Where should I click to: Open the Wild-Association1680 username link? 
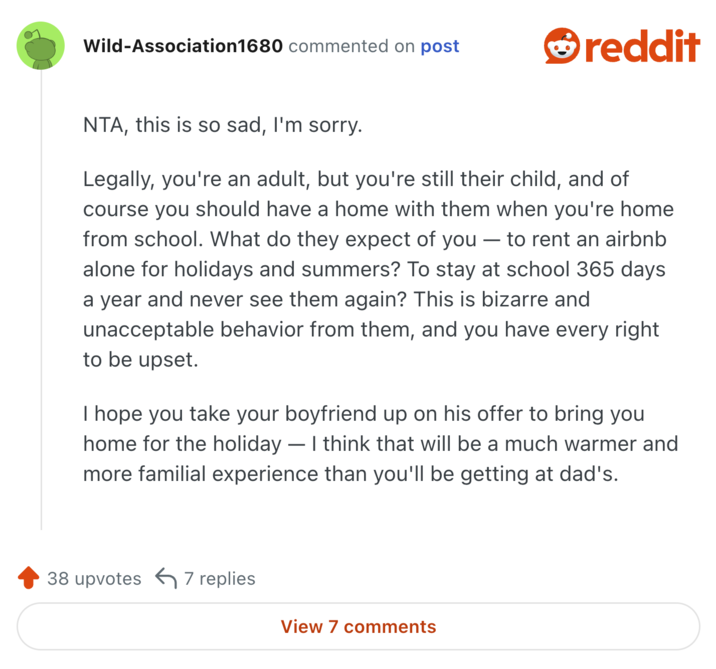pyautogui.click(x=183, y=46)
